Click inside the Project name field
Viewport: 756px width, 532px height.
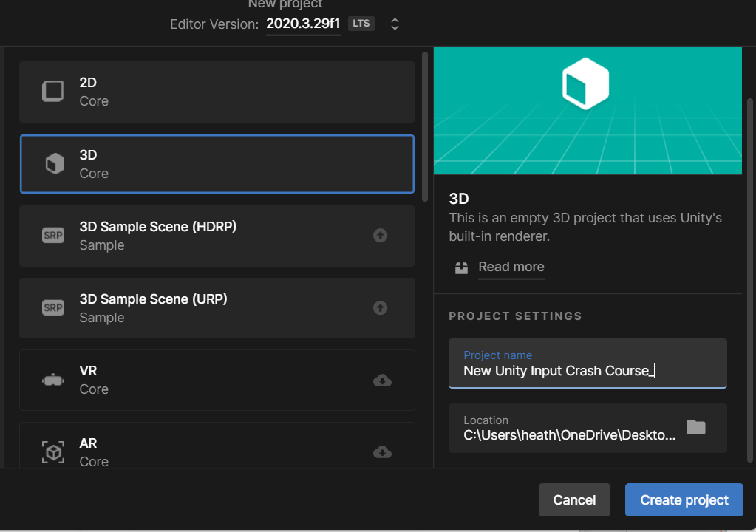(x=588, y=370)
